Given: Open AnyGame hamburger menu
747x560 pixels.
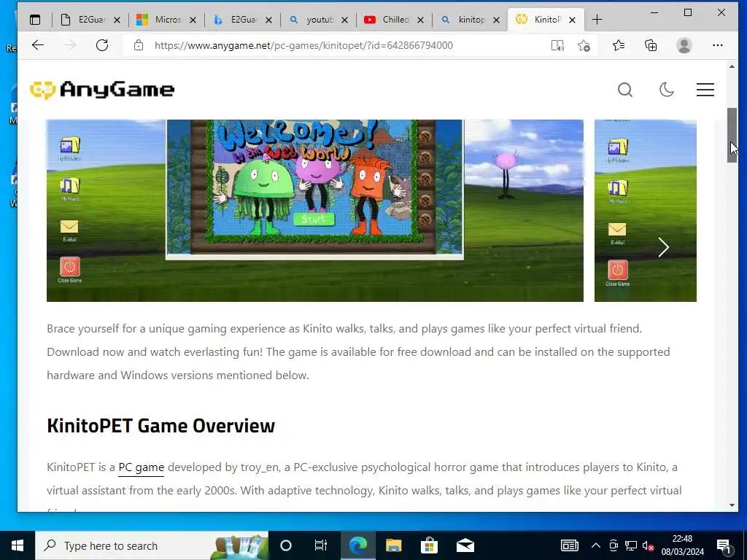Looking at the screenshot, I should 705,90.
